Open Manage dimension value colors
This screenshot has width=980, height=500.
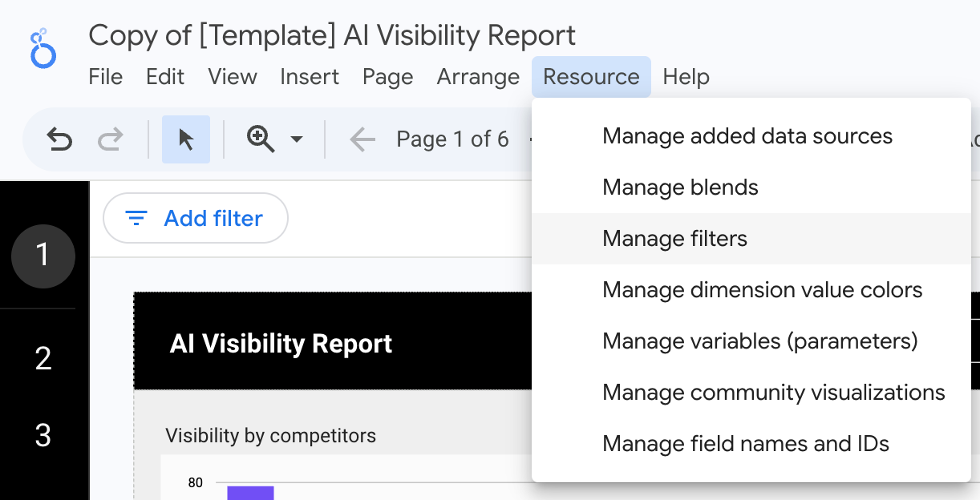(x=762, y=290)
